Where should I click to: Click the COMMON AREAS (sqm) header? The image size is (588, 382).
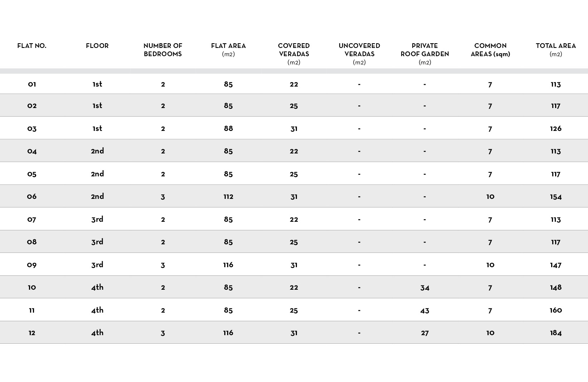pyautogui.click(x=490, y=50)
